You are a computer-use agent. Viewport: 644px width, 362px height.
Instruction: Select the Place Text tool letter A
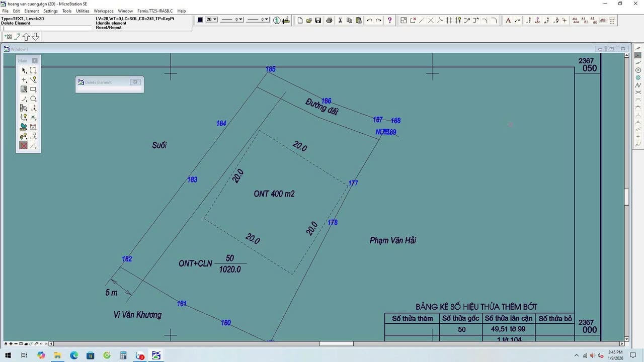tap(508, 21)
